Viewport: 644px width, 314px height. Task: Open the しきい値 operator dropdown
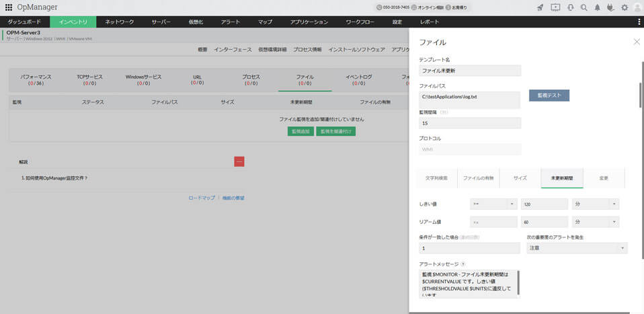[493, 204]
